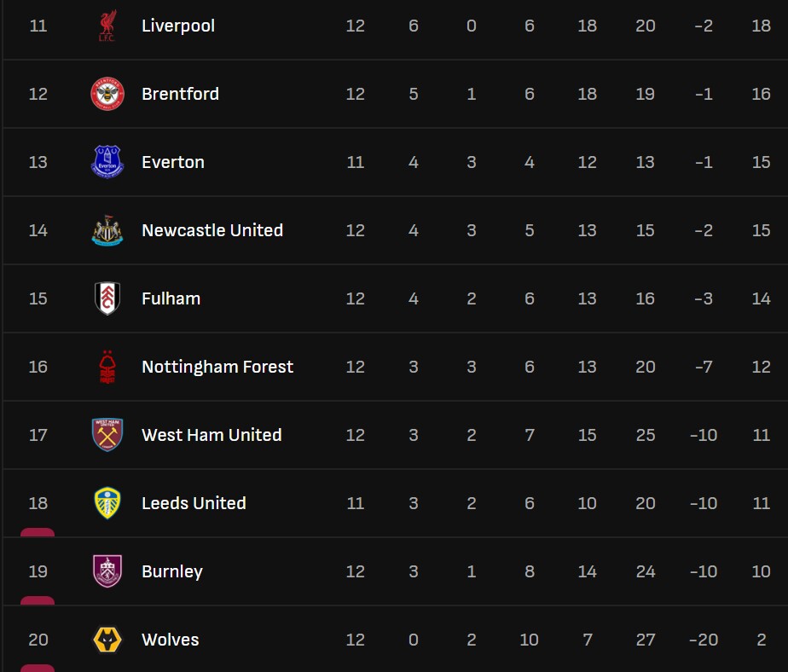Click the Liverpool club crest

coord(107,26)
